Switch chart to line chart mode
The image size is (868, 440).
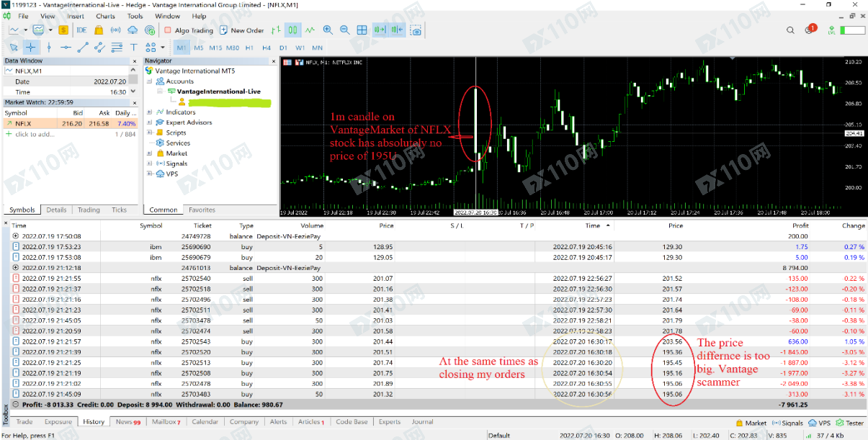point(310,30)
